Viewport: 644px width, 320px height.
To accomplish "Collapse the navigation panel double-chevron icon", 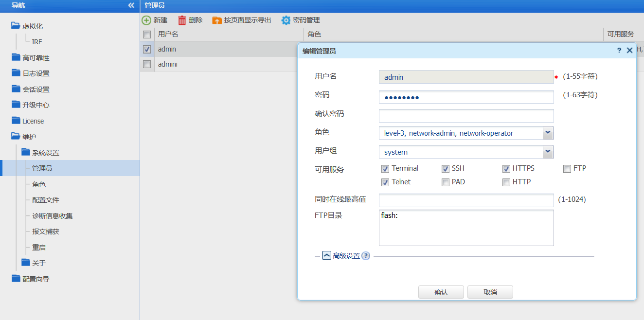I will point(131,5).
